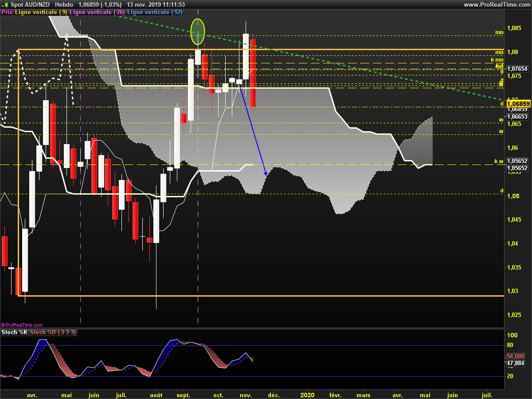This screenshot has width=532, height=399.
Task: Click the nov. label on time axis
Action: pos(246,395)
